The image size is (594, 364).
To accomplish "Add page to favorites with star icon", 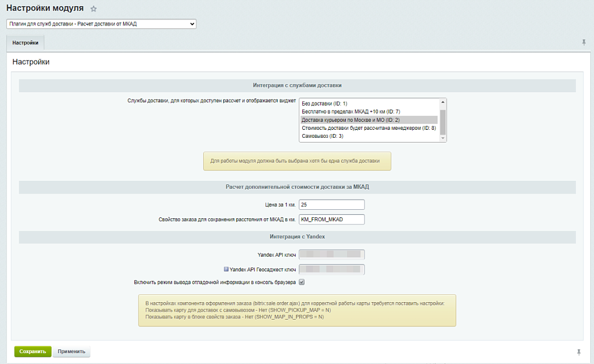I will tap(93, 8).
